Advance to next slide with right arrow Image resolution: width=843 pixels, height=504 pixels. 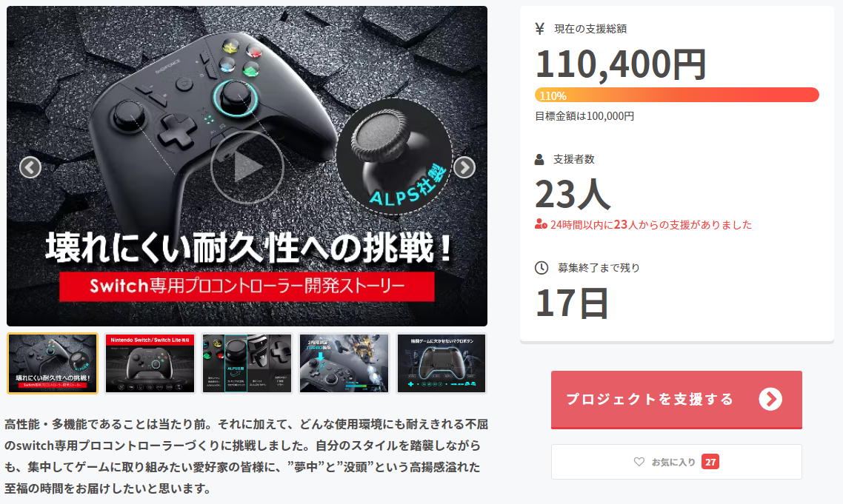464,168
